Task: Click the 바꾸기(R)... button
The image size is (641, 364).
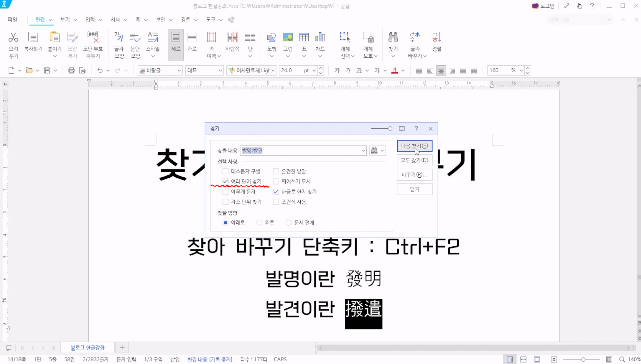Action: [x=415, y=175]
